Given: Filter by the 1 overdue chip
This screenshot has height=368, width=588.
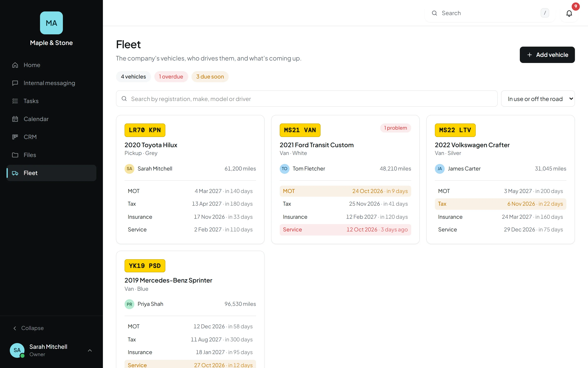Looking at the screenshot, I should click(171, 77).
